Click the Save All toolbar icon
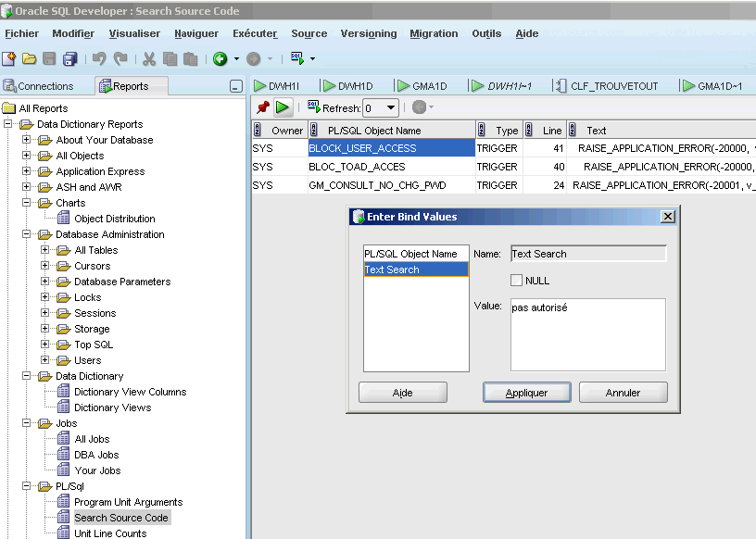The width and height of the screenshot is (756, 539). click(69, 58)
